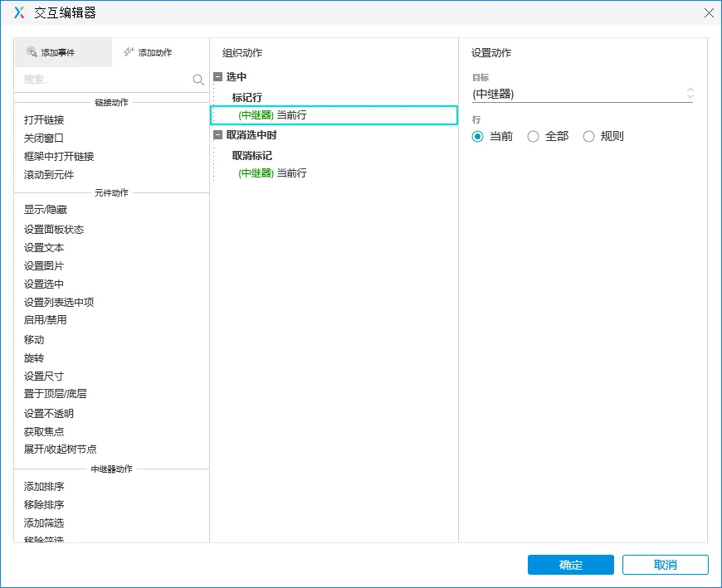Viewport: 722px width, 588px height.
Task: Add the 启用/禁用 action
Action: (x=45, y=320)
